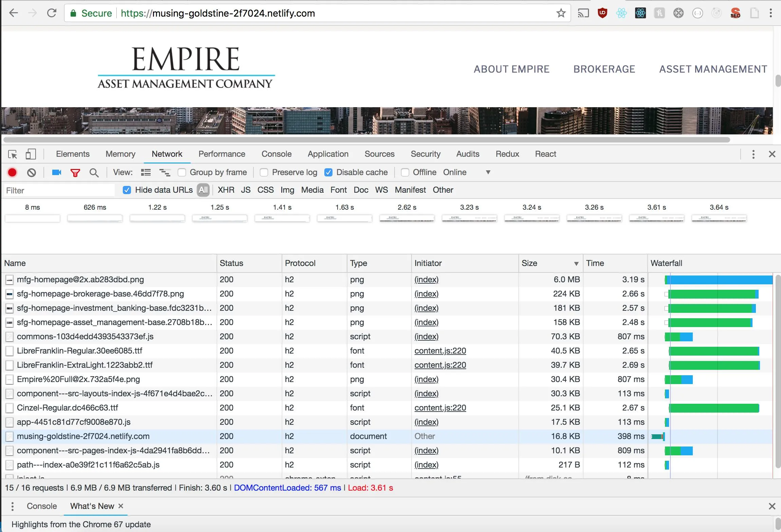Toggle device toolbar icon
The width and height of the screenshot is (781, 532).
point(31,154)
